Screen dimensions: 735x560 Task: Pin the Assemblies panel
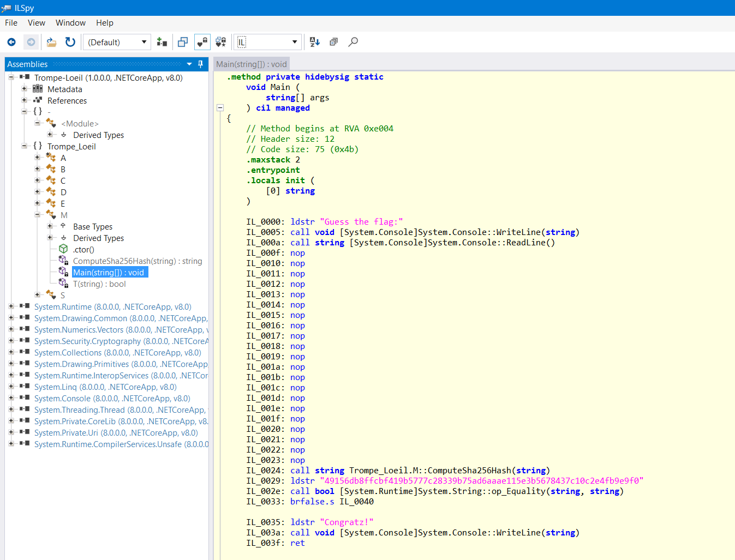[200, 64]
